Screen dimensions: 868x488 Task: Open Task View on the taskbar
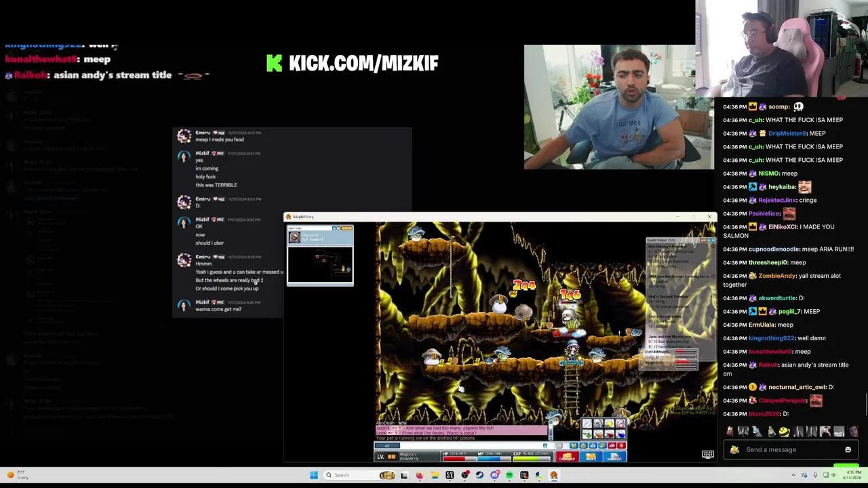[x=404, y=475]
